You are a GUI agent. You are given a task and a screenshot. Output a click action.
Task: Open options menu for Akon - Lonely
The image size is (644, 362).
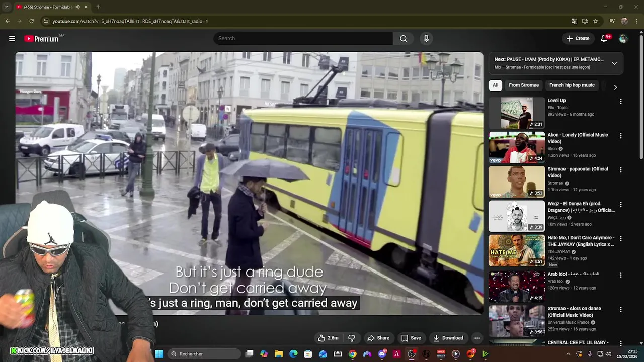(620, 136)
